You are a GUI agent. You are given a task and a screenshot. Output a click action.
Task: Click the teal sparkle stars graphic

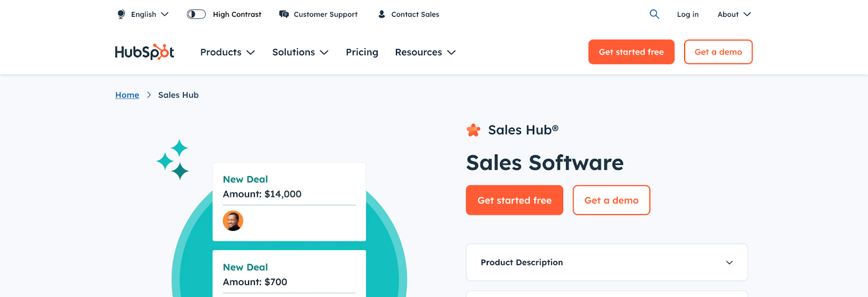click(173, 160)
